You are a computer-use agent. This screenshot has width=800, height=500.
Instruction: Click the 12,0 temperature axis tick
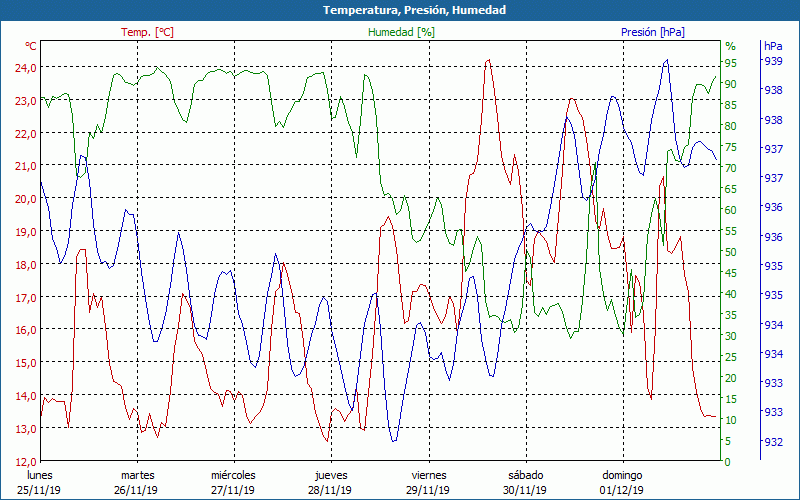tap(25, 462)
